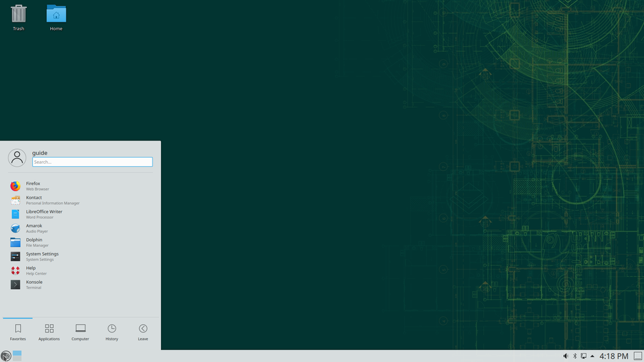Open System Settings from the menu
The height and width of the screenshot is (362, 644).
42,256
